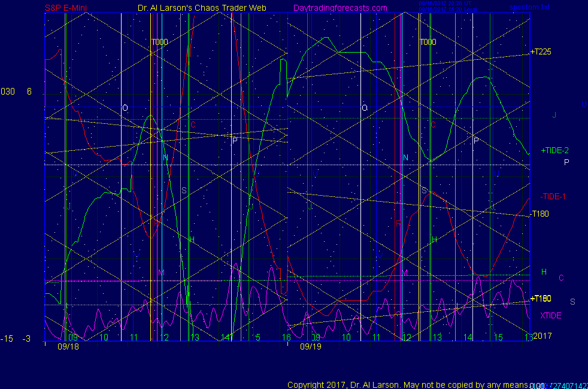This screenshot has width=588, height=389.
Task: Click the T000 label in the 09/18 session
Action: [x=159, y=42]
